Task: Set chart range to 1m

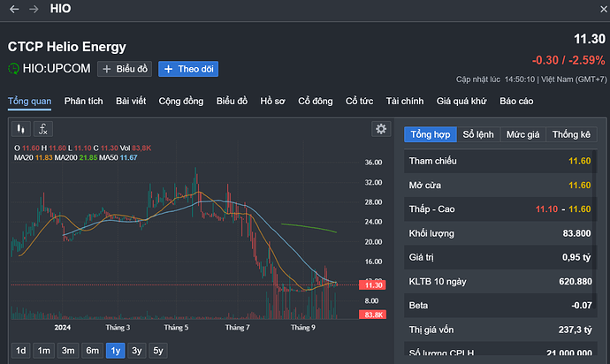Action: [43, 351]
